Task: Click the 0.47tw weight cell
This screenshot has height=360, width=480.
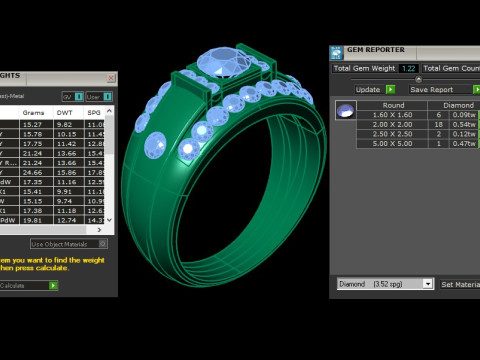Action: click(464, 144)
